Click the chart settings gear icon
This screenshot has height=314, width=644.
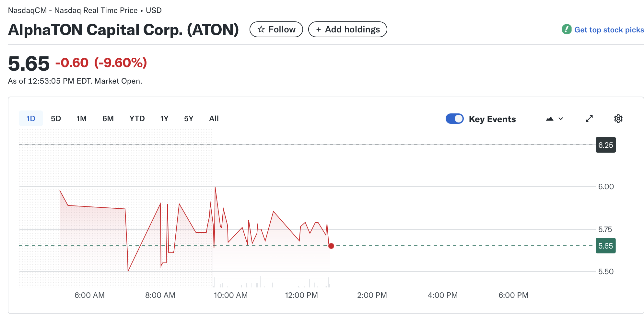click(618, 119)
